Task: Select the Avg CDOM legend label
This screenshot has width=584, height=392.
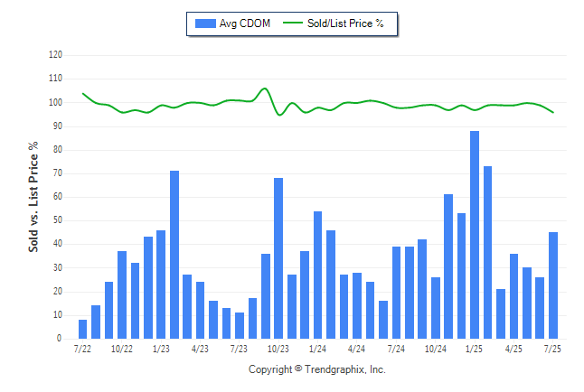Action: [x=245, y=23]
